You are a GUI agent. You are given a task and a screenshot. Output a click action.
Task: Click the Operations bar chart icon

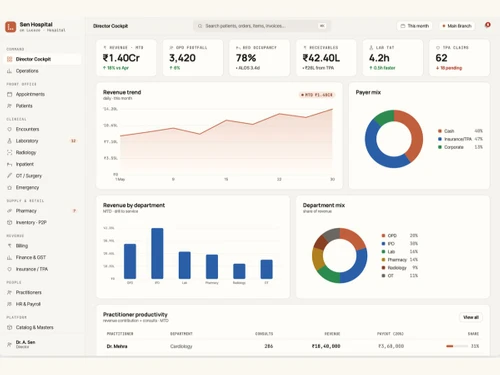[10, 71]
